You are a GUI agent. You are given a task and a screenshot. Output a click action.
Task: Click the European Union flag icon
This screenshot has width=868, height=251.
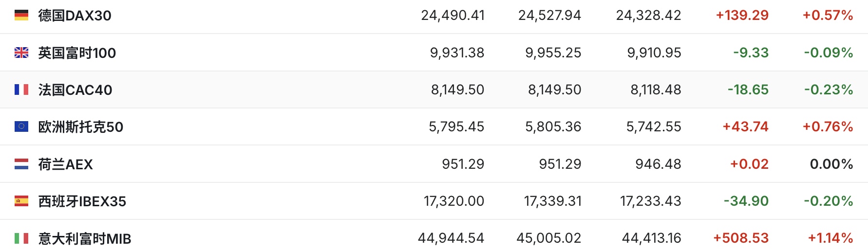[21, 126]
